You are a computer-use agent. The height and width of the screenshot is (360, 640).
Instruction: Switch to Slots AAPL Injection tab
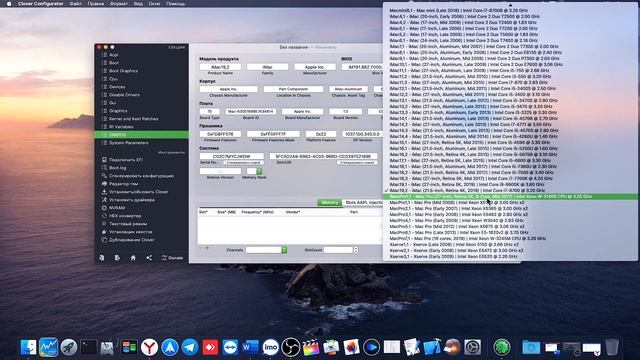[x=362, y=202]
